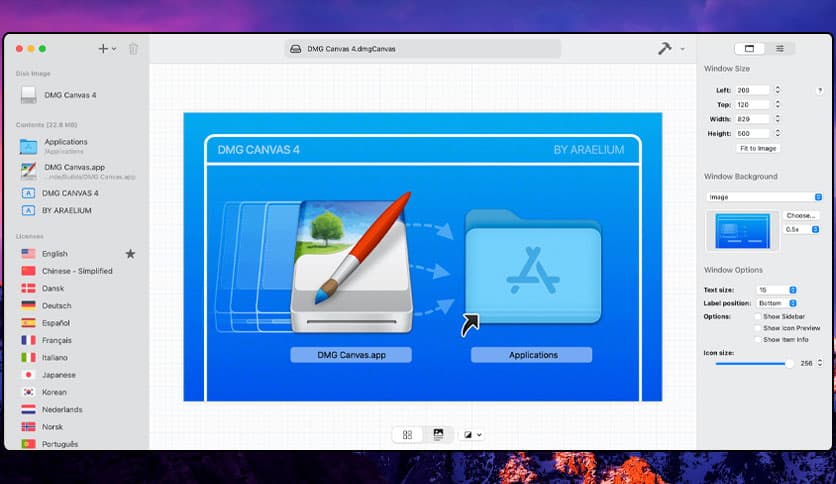Click the Left value stepper
Screen dimensions: 836x484
coord(777,90)
